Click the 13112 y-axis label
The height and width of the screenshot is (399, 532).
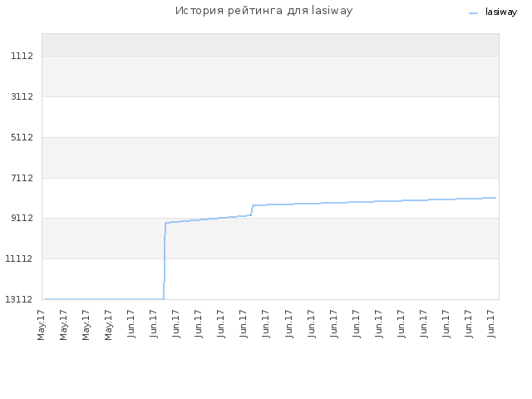[x=19, y=299]
